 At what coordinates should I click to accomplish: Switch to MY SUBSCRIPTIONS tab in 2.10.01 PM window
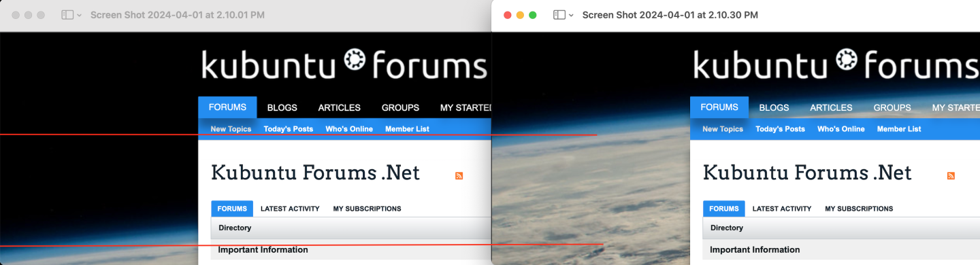coord(367,209)
